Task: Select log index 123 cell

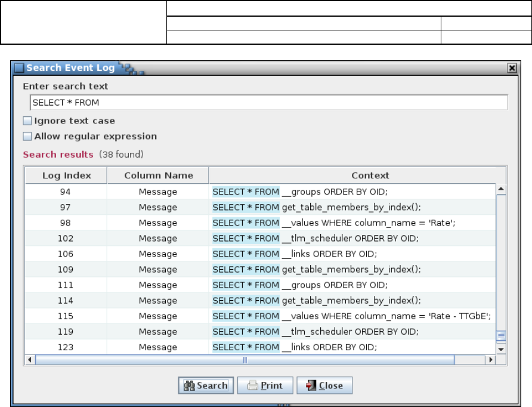Action: 66,347
